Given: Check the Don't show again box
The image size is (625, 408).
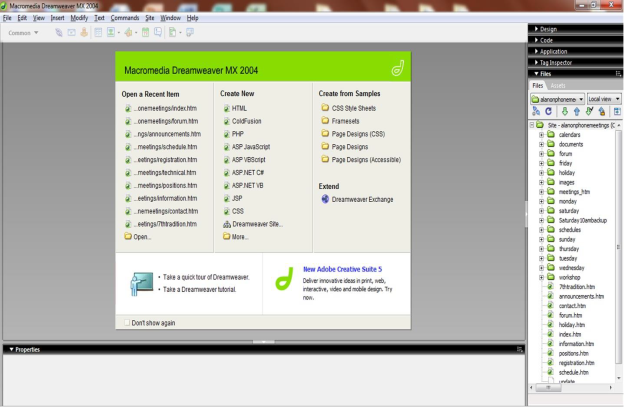Looking at the screenshot, I should (x=127, y=323).
